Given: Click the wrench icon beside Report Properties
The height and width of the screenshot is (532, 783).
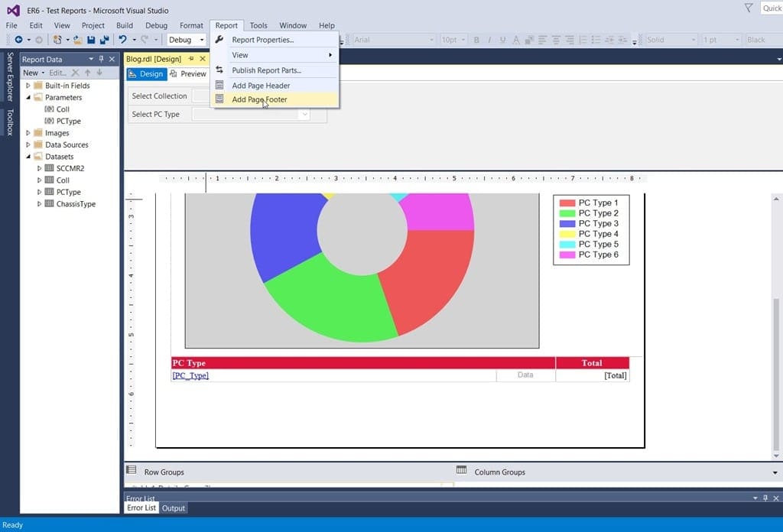Looking at the screenshot, I should point(219,40).
